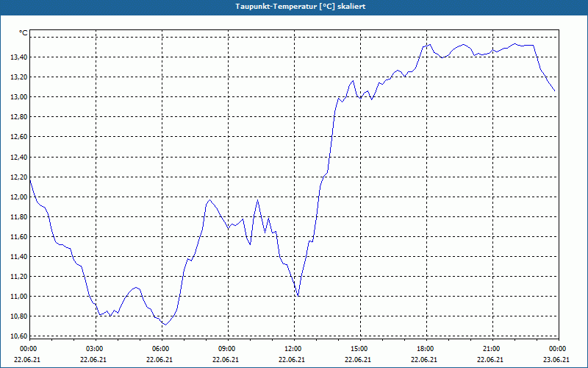This screenshot has width=588, height=368.
Task: Click the 12:00 time axis label
Action: [x=293, y=349]
